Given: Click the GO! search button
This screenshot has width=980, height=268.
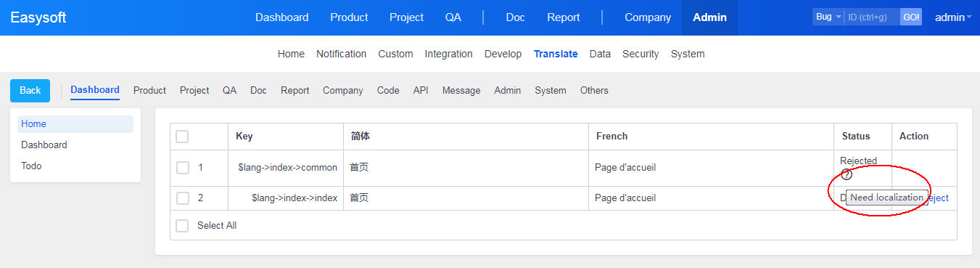Looking at the screenshot, I should click(911, 17).
